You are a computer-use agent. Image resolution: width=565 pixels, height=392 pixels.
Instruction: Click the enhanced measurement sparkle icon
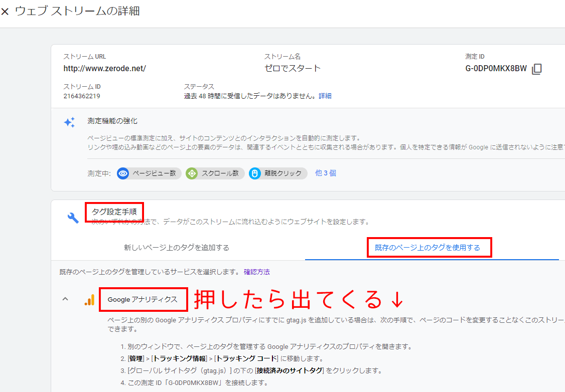pyautogui.click(x=69, y=122)
